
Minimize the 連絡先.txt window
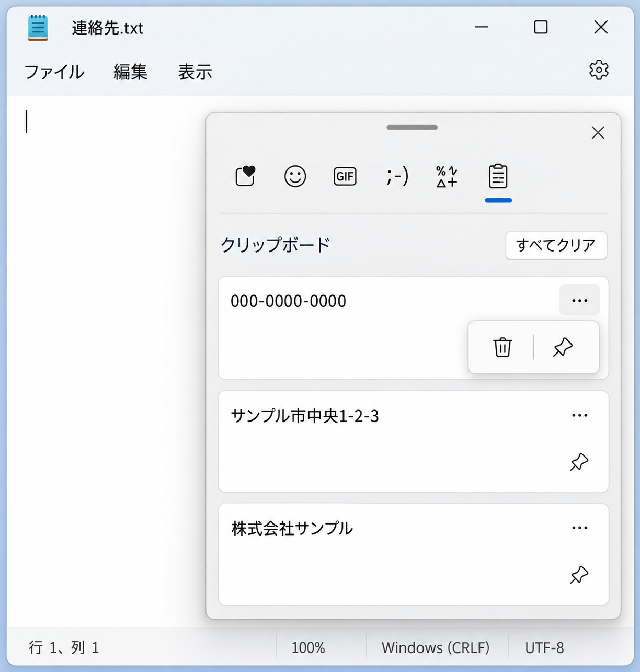point(482,27)
